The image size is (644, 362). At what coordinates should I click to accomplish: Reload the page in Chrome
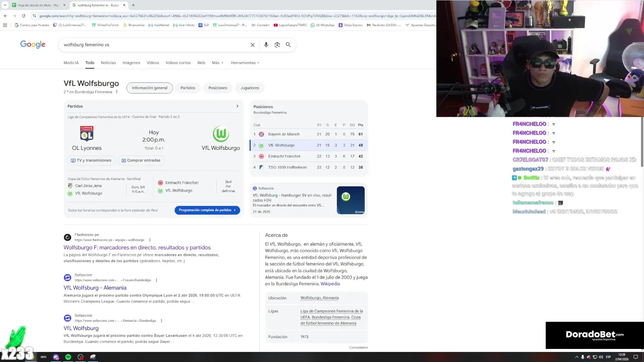coord(23,16)
